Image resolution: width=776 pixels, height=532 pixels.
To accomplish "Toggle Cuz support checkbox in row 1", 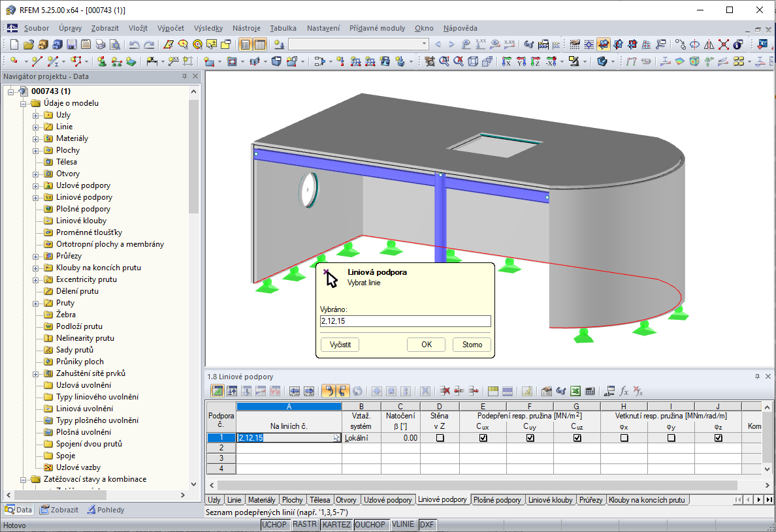I will (x=577, y=437).
